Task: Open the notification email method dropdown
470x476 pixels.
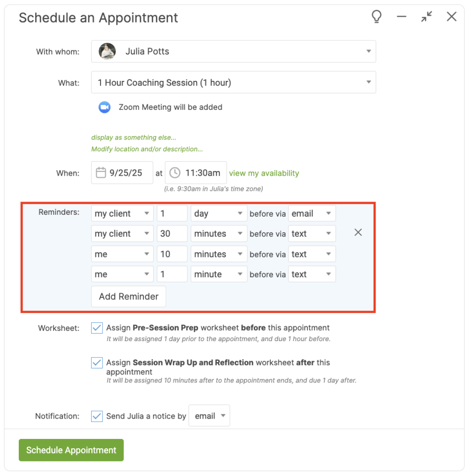Action: pyautogui.click(x=209, y=416)
